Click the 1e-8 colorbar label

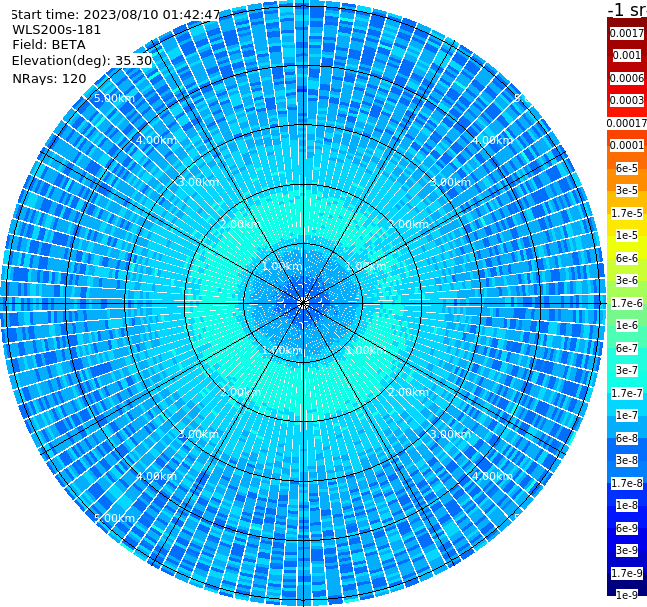(627, 505)
